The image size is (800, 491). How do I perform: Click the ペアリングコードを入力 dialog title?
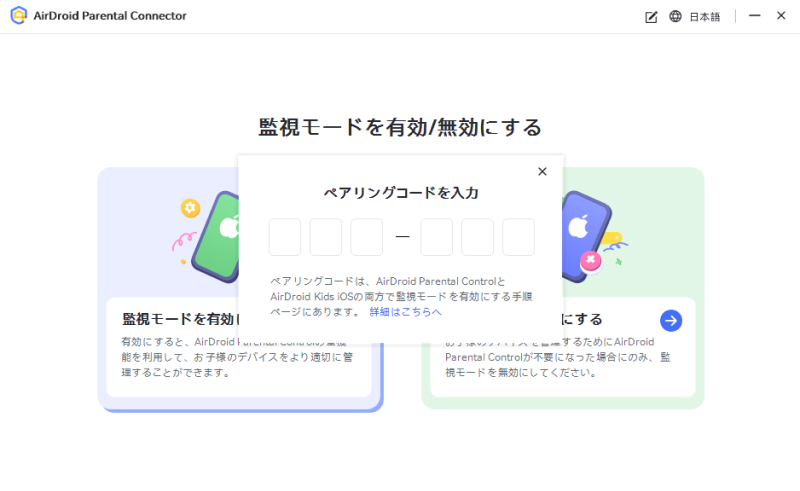pyautogui.click(x=401, y=193)
